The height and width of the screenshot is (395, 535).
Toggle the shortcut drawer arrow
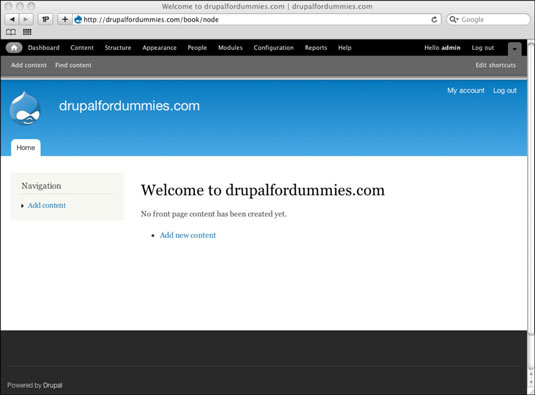(x=515, y=49)
